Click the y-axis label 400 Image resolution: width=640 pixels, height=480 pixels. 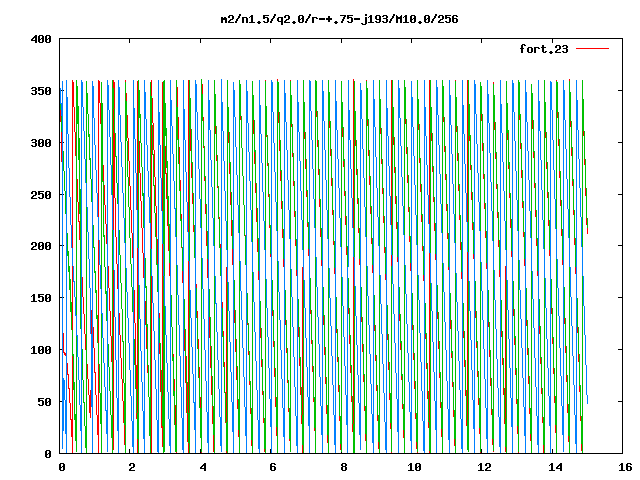click(41, 40)
